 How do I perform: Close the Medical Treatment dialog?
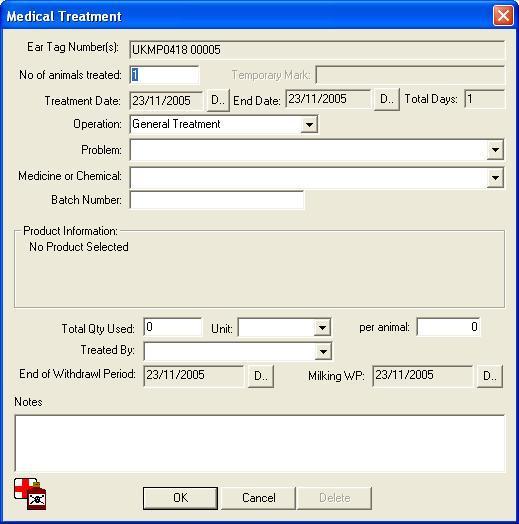[x=503, y=15]
